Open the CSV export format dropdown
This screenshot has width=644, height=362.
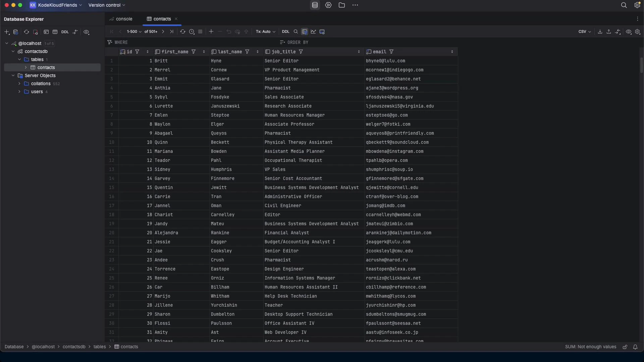(585, 32)
